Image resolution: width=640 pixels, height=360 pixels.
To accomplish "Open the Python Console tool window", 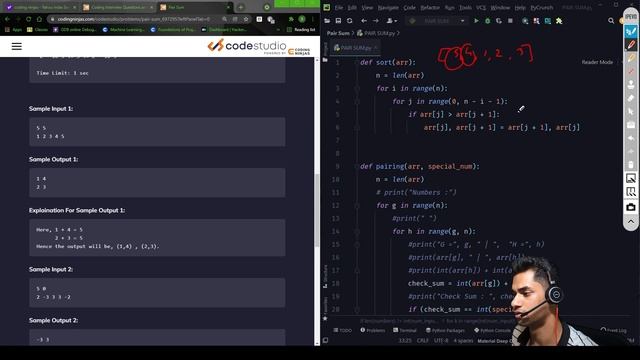I will 493,331.
